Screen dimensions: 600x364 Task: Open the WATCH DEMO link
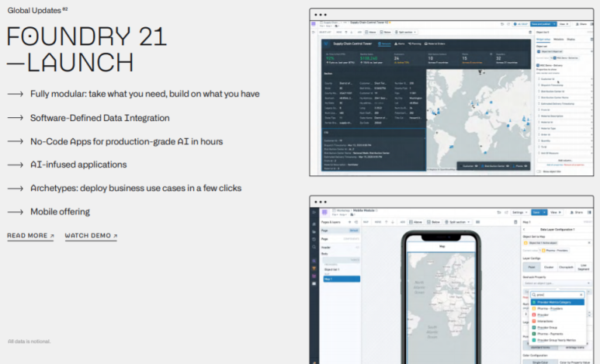91,236
